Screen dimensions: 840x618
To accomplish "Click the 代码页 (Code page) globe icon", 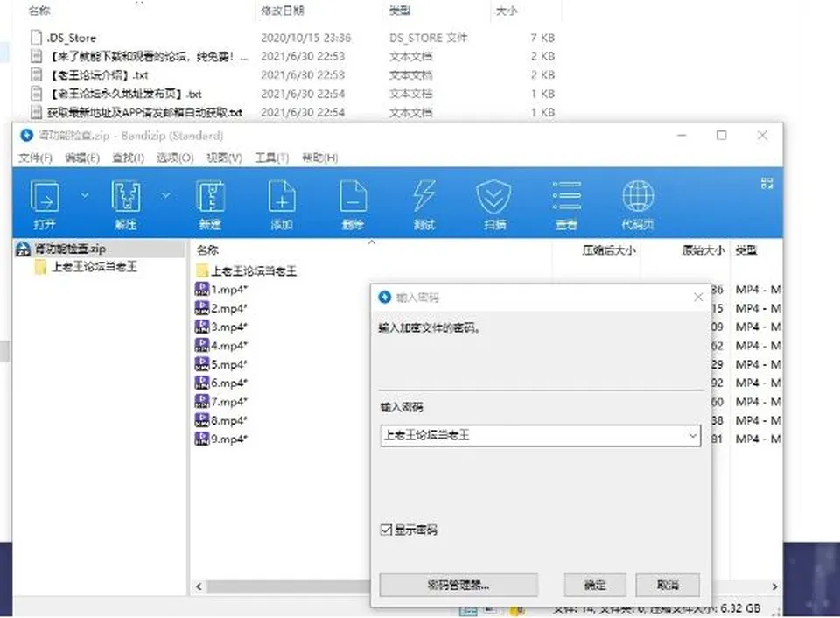I will coord(638,197).
